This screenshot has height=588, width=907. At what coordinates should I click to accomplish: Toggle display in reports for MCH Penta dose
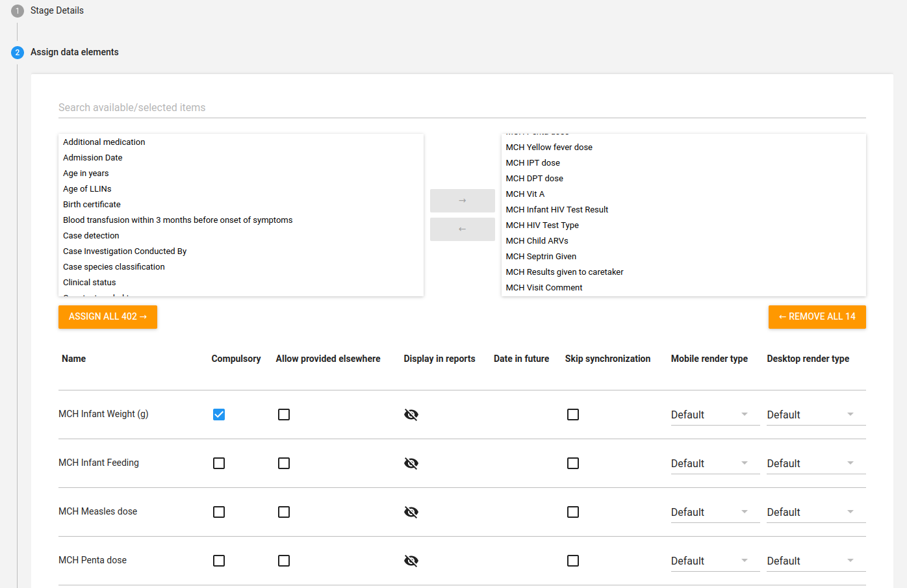click(x=411, y=561)
